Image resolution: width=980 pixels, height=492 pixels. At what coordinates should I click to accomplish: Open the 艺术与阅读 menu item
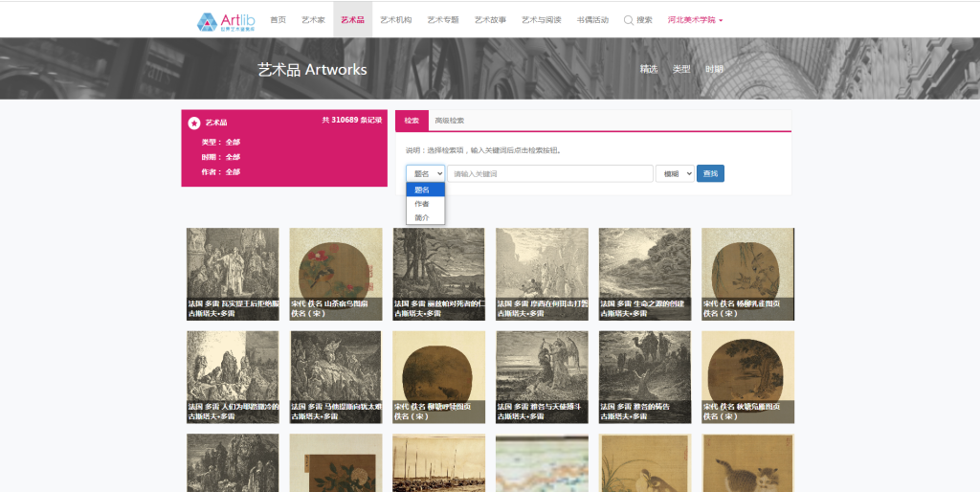[542, 20]
